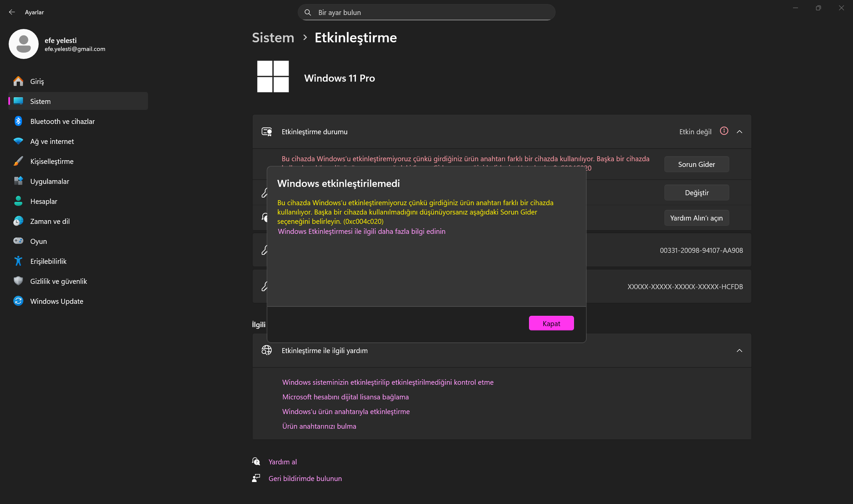Click the 'Windows etkinleştirilemedi' dialog title

(x=338, y=184)
